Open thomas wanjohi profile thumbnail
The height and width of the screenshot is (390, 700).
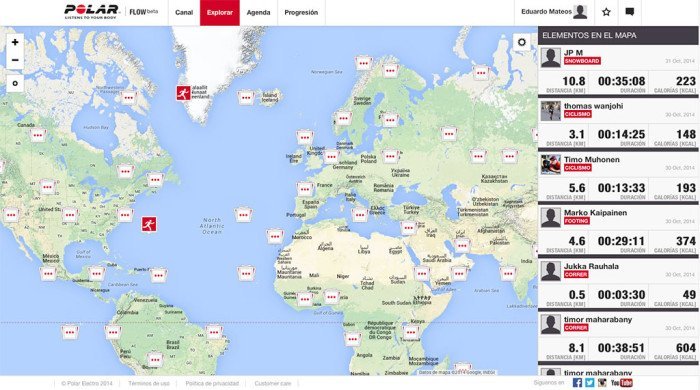tap(550, 111)
